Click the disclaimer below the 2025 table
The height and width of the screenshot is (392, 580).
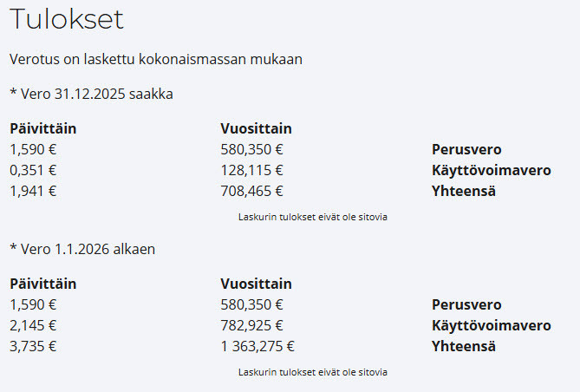312,217
